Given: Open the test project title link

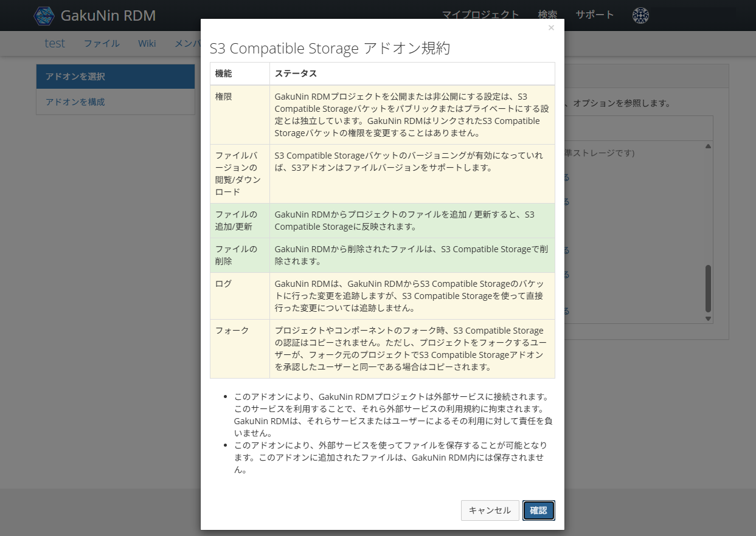Looking at the screenshot, I should [55, 43].
